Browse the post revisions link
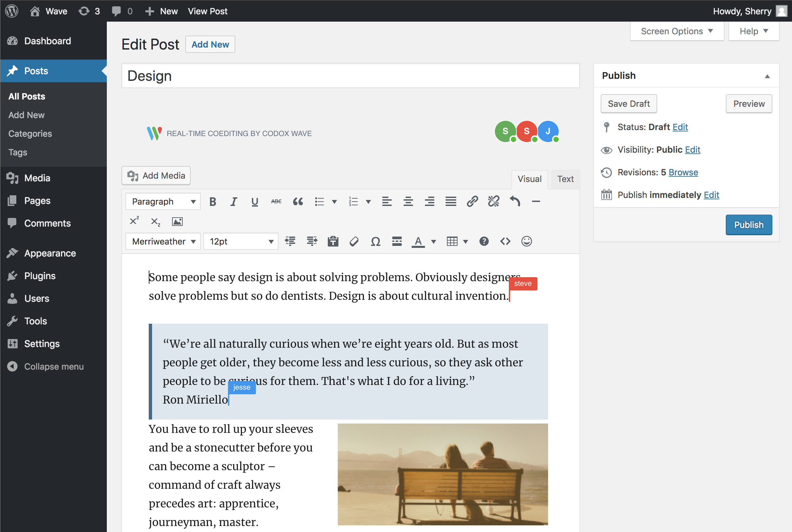Viewport: 792px width, 532px height. click(683, 172)
